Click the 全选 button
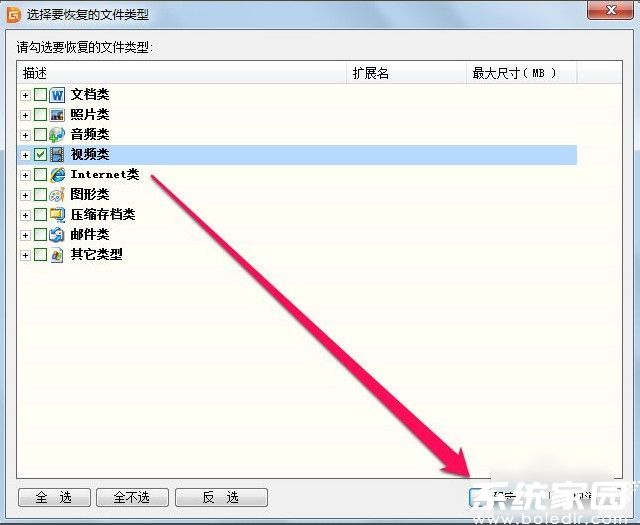The image size is (640, 525). [54, 497]
